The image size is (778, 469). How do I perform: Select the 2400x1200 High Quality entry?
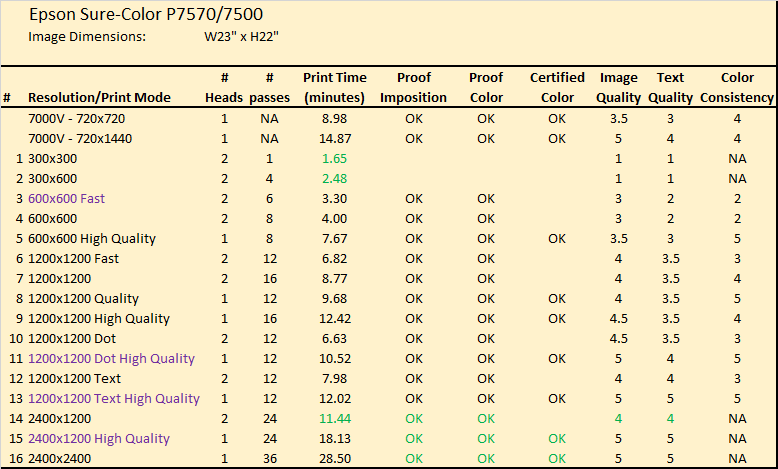(x=99, y=439)
